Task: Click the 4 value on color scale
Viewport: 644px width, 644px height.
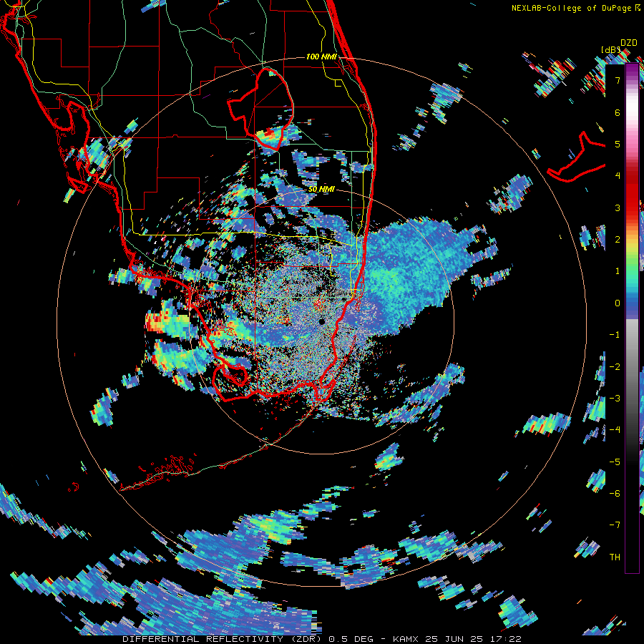Action: coord(618,176)
